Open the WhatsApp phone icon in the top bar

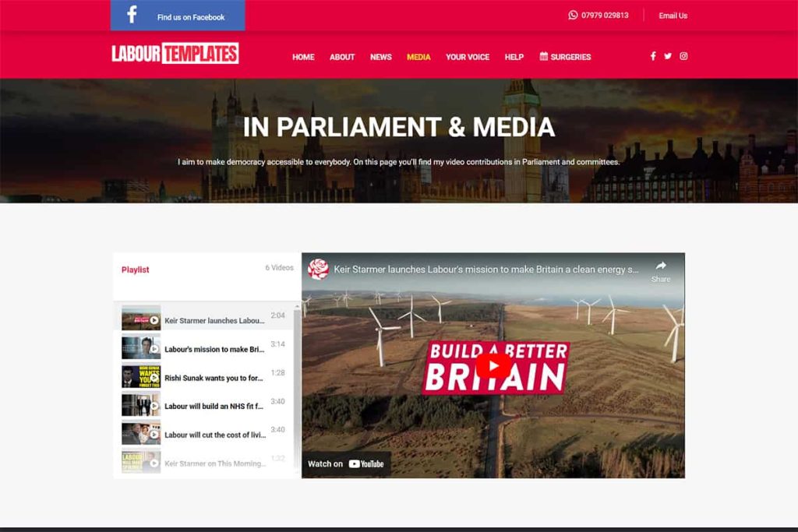(x=573, y=15)
